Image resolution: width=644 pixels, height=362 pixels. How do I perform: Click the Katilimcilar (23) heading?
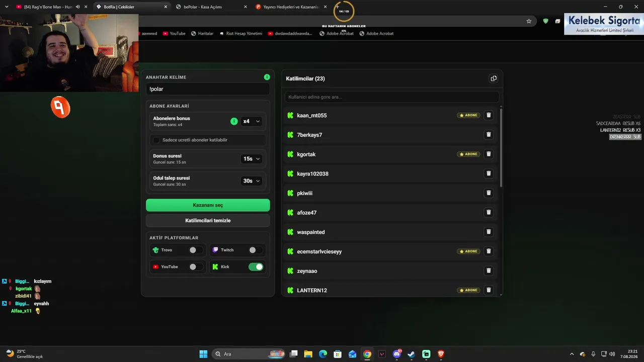(x=305, y=78)
